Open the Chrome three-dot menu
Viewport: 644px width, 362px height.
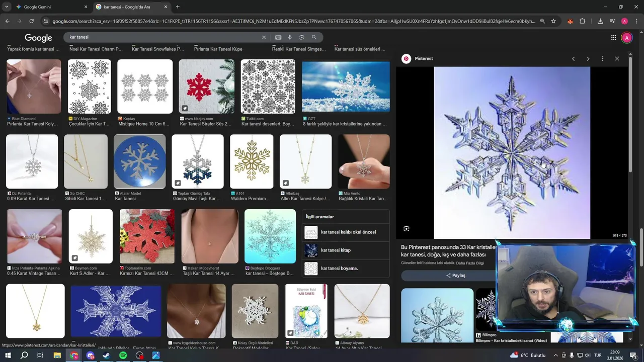636,21
